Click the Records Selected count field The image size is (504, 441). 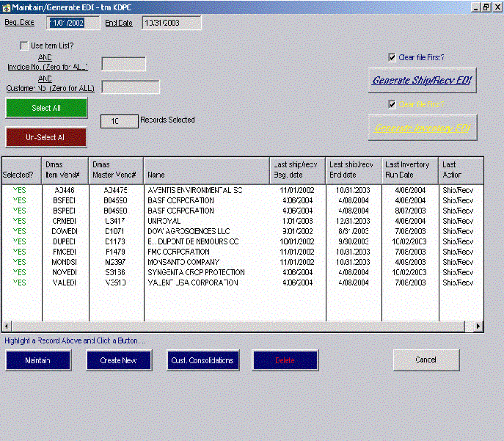[120, 121]
